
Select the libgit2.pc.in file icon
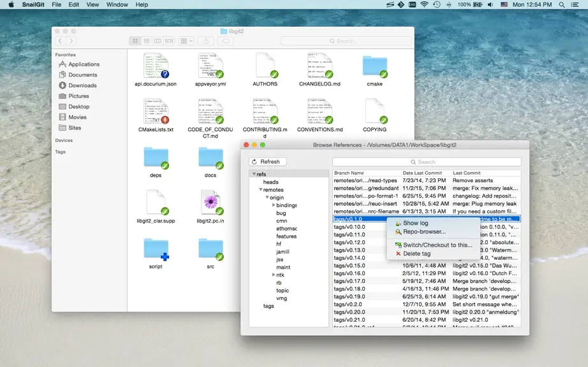(x=210, y=202)
